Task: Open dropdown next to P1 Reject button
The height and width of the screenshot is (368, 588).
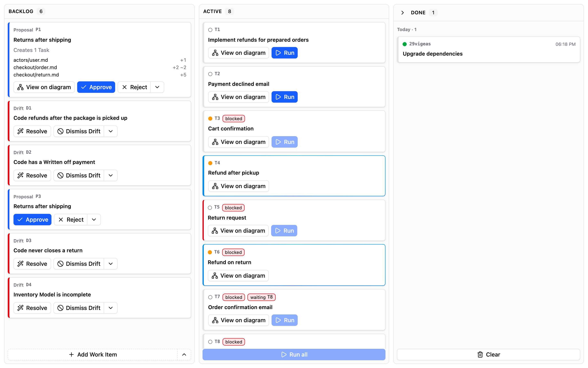Action: tap(157, 87)
